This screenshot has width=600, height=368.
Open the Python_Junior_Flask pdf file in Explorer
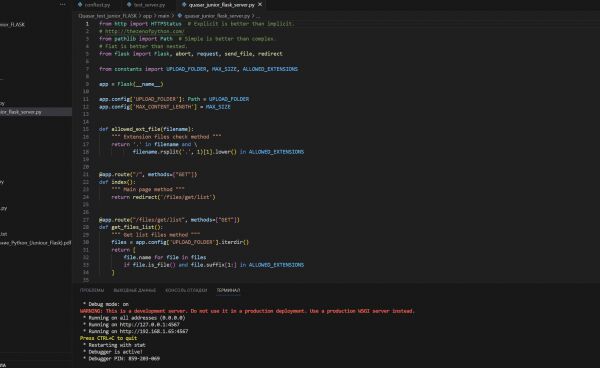[36, 243]
